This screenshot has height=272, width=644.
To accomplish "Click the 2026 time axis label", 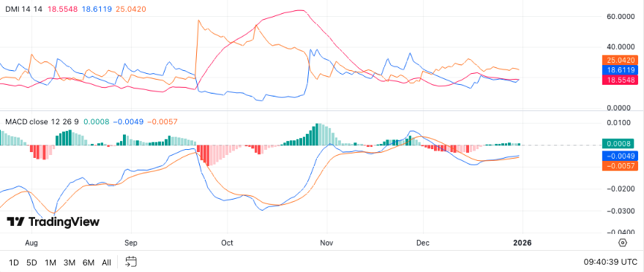I will pyautogui.click(x=523, y=243).
